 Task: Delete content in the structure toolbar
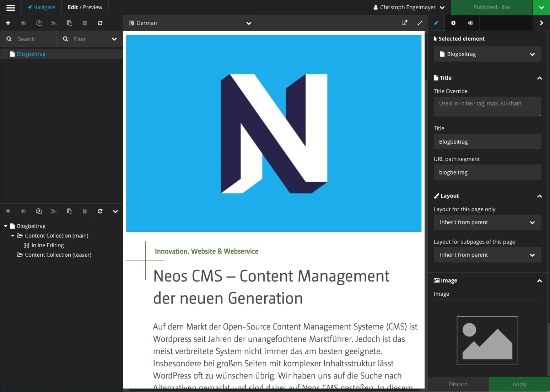coord(85,211)
